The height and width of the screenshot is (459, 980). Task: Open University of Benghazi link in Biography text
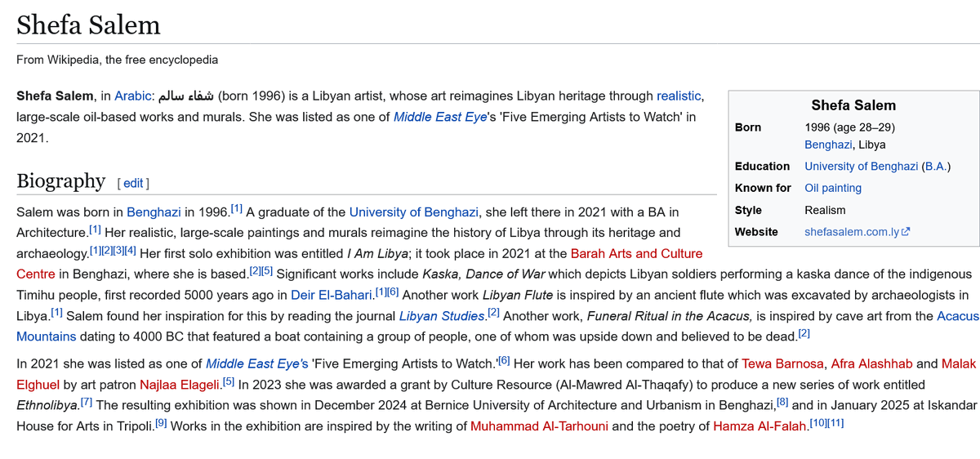413,212
